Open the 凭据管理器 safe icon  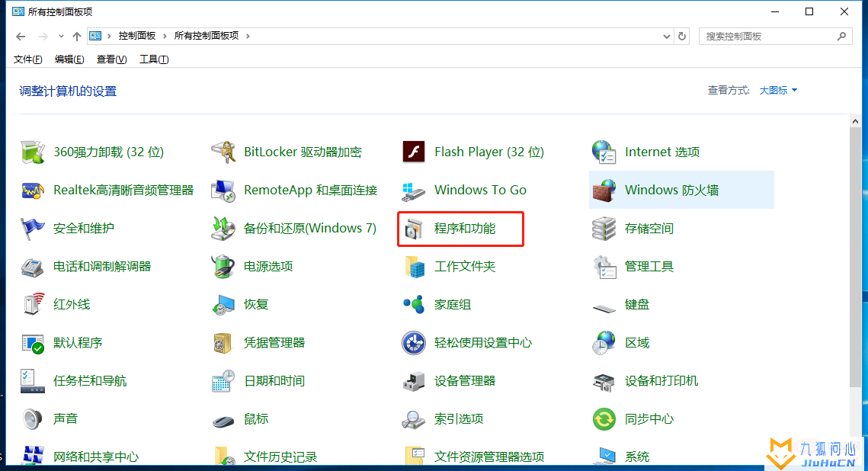tap(223, 343)
